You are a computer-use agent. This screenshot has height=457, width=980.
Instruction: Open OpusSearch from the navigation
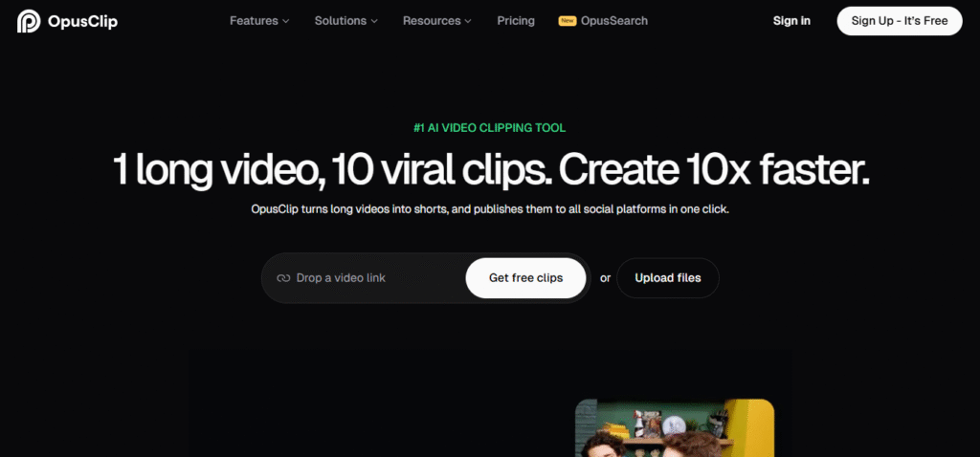coord(613,21)
